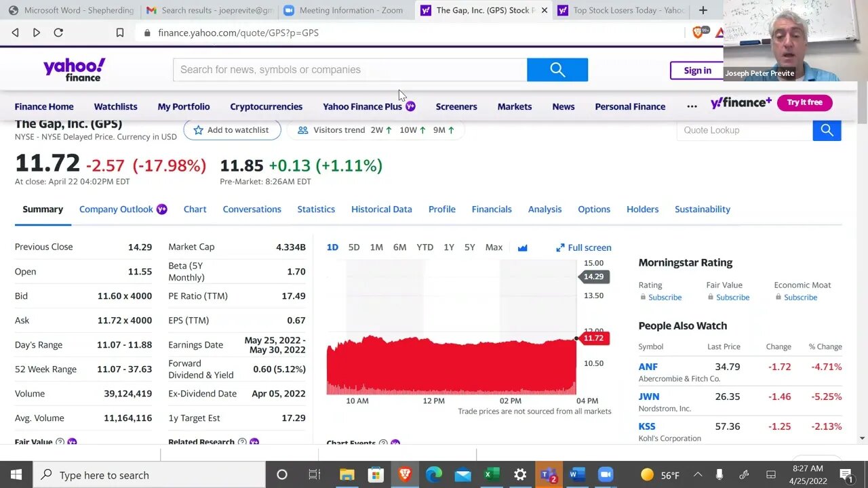
Task: Open the Chart tab
Action: pyautogui.click(x=195, y=209)
